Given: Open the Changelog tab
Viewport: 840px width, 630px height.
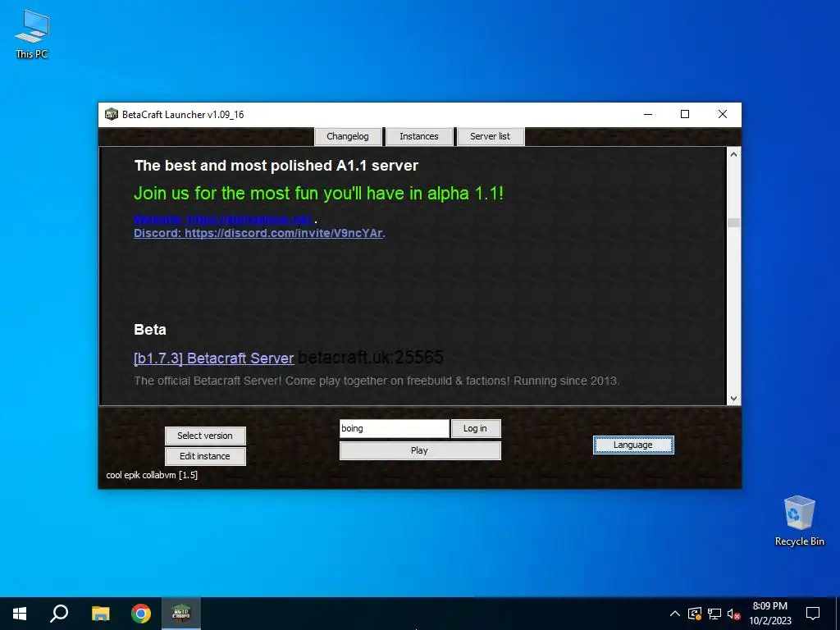Looking at the screenshot, I should [x=348, y=136].
